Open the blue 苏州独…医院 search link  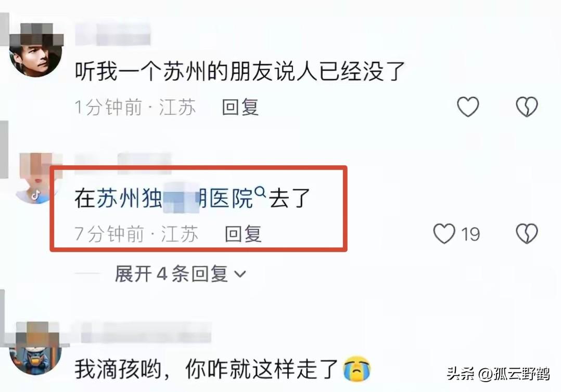click(175, 198)
